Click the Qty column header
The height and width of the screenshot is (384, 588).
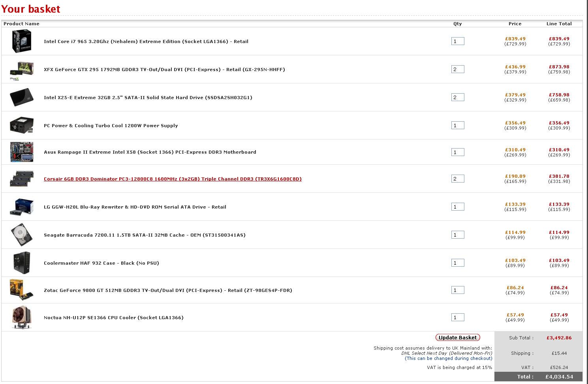458,24
